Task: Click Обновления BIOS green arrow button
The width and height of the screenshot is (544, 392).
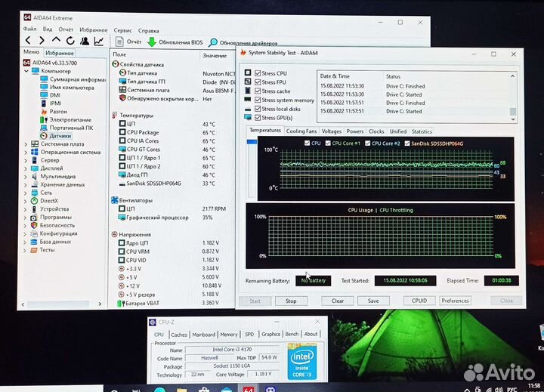Action: point(175,42)
